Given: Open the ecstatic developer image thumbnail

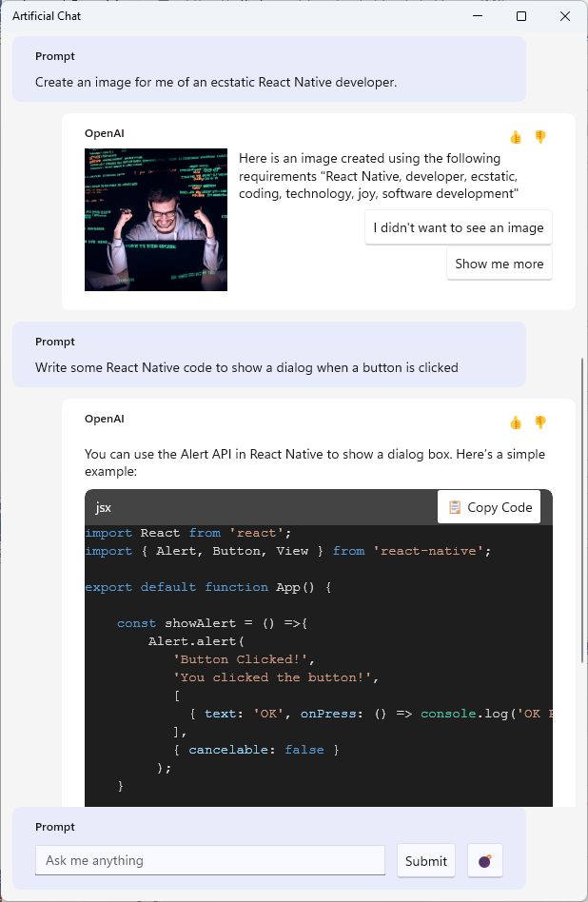Looking at the screenshot, I should coord(155,220).
